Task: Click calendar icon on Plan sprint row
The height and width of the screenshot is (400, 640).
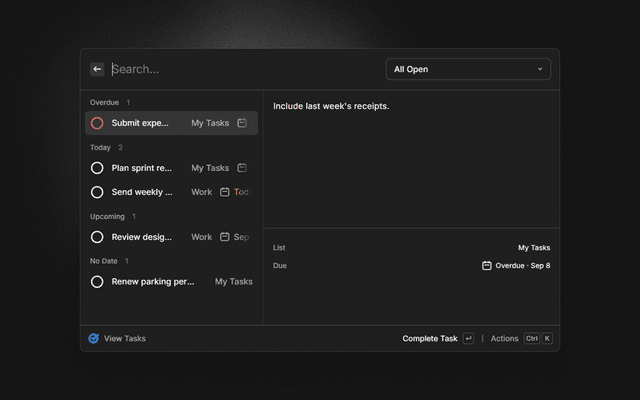Action: [242, 168]
